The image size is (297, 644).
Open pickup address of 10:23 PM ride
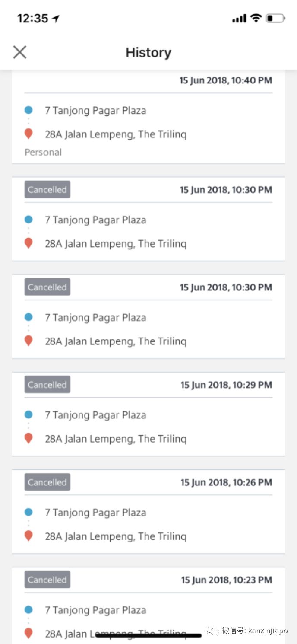95,610
